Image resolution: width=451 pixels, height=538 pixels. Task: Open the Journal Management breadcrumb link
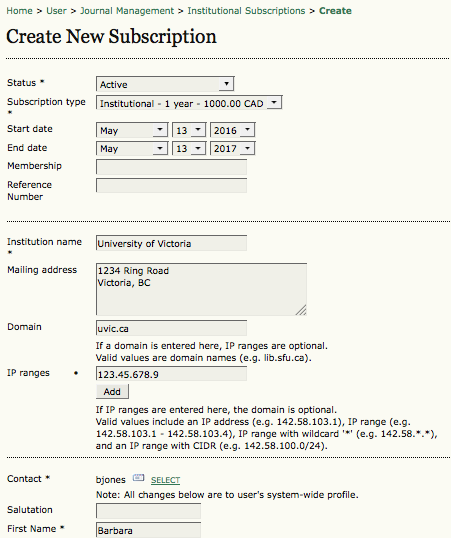pyautogui.click(x=127, y=11)
